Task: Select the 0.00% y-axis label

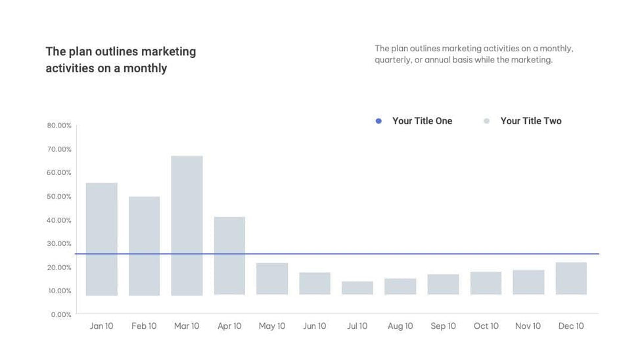Action: (60, 314)
